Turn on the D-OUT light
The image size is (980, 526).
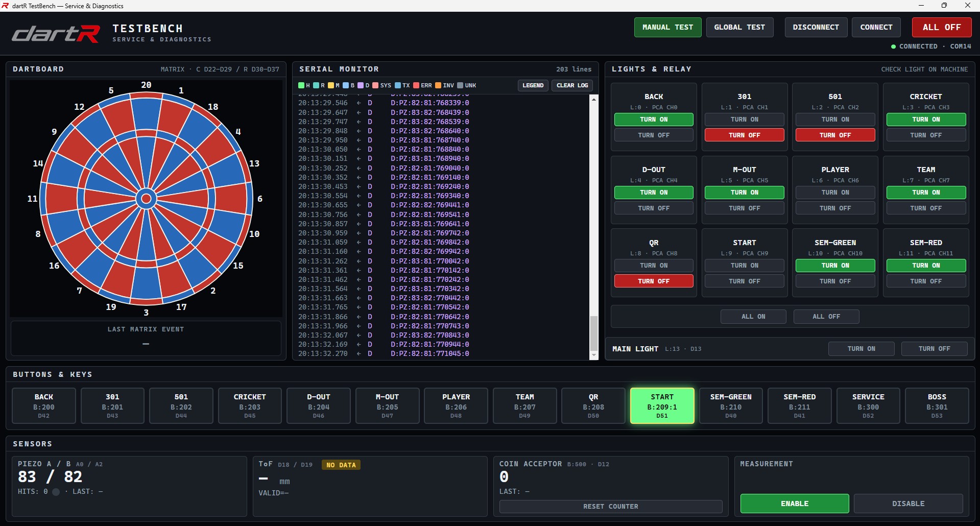click(654, 193)
